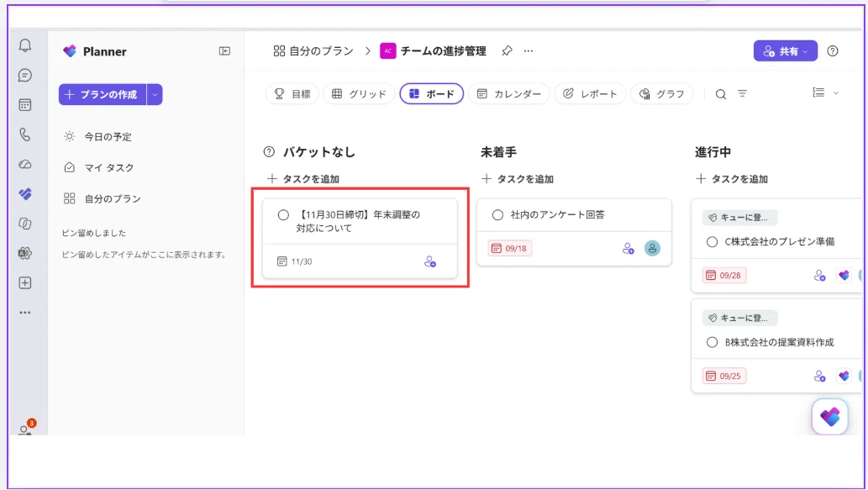Click the avatar on 社内のアンケート回答 card

652,248
